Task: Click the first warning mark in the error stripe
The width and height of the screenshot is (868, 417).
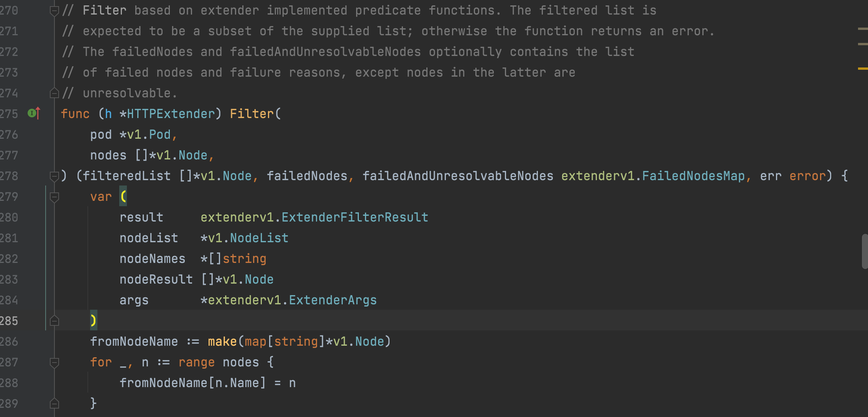Action: pyautogui.click(x=863, y=29)
